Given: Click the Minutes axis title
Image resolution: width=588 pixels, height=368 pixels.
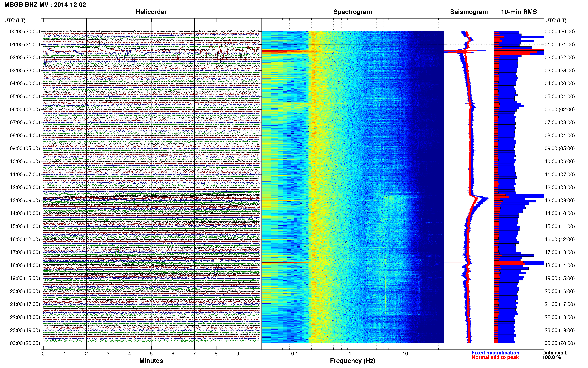Looking at the screenshot, I should (151, 361).
